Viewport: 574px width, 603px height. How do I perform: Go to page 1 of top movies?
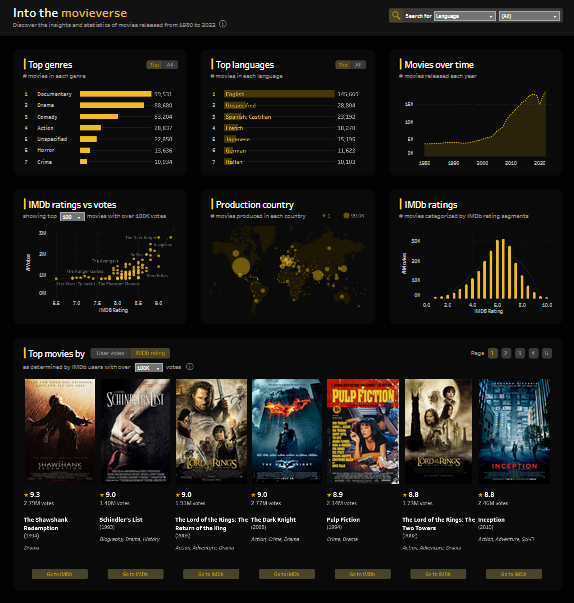click(x=492, y=353)
